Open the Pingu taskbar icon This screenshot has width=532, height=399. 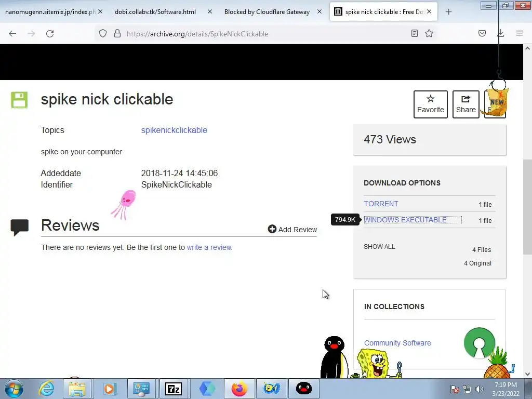coord(303,389)
